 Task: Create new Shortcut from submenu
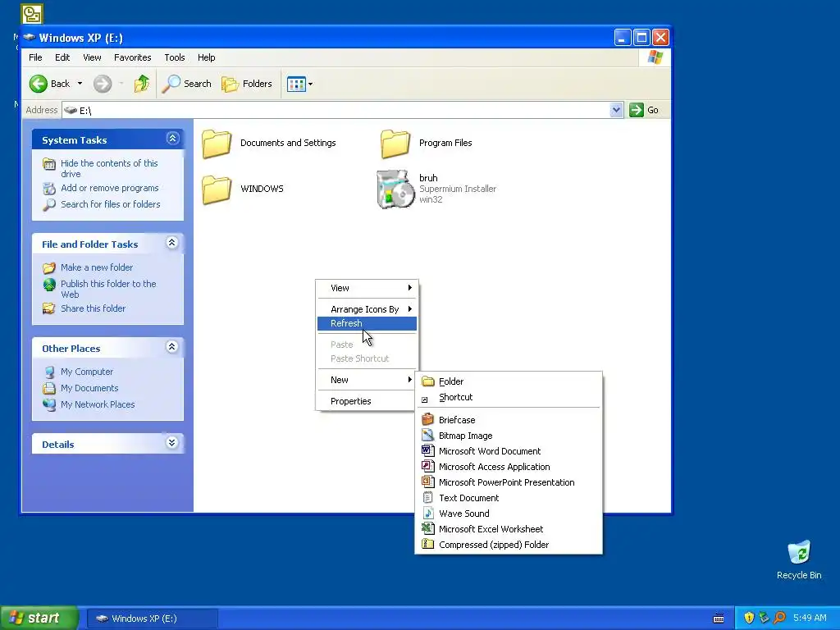(x=509, y=397)
